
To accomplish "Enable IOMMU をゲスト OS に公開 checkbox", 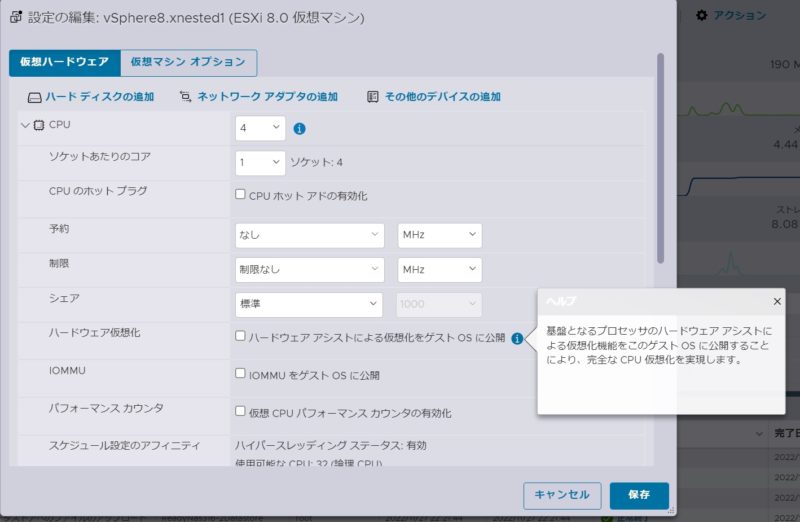I will [x=240, y=374].
